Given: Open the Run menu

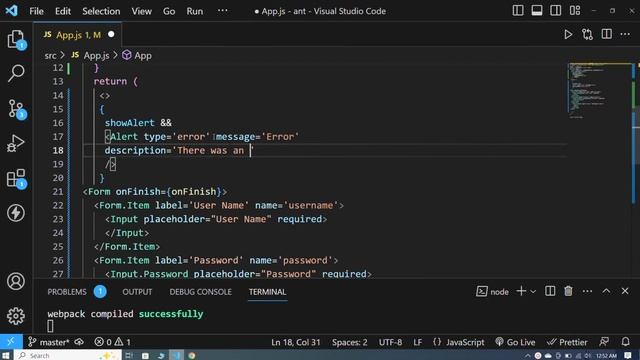Looking at the screenshot, I should tap(195, 11).
